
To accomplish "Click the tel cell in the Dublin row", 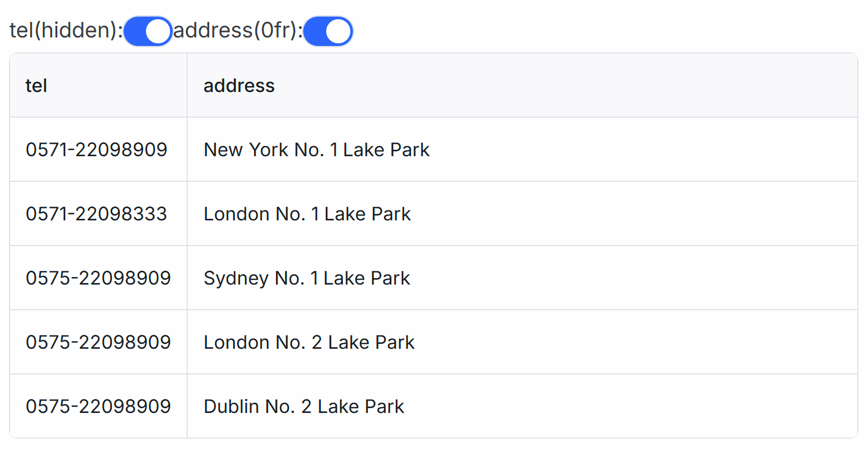I will tap(98, 407).
